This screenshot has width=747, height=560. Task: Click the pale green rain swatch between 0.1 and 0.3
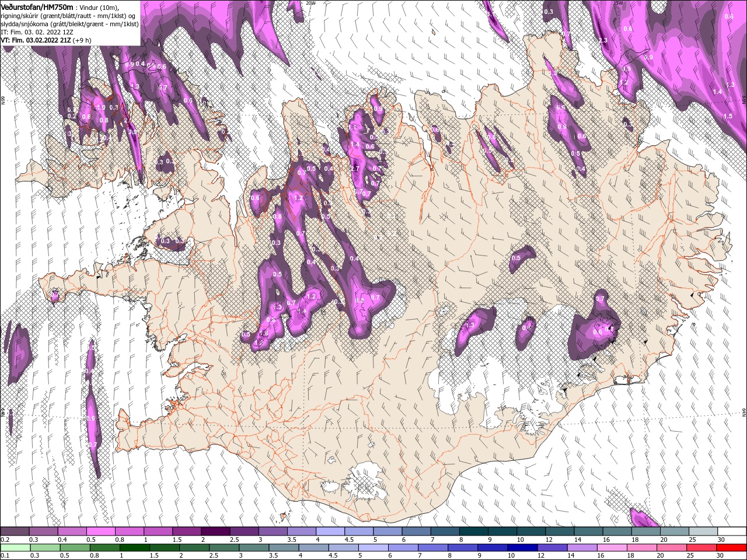pyautogui.click(x=15, y=548)
